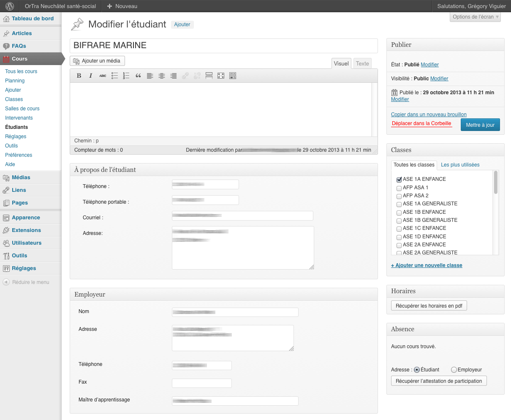
Task: Toggle italic formatting in editor toolbar
Action: tap(91, 76)
